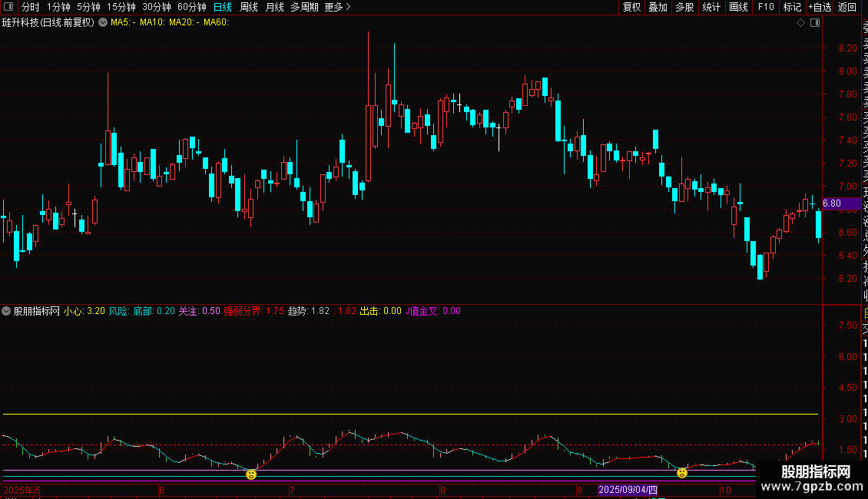Open the 更多 periods expander

point(337,7)
